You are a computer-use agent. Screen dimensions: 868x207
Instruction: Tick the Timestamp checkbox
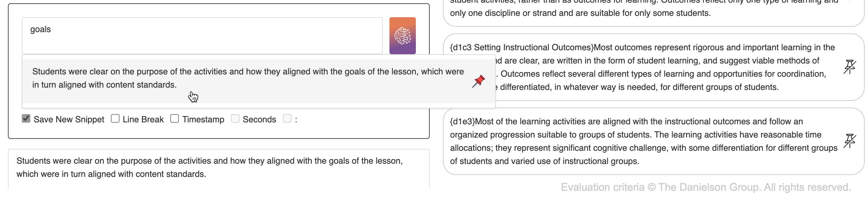[x=175, y=118]
